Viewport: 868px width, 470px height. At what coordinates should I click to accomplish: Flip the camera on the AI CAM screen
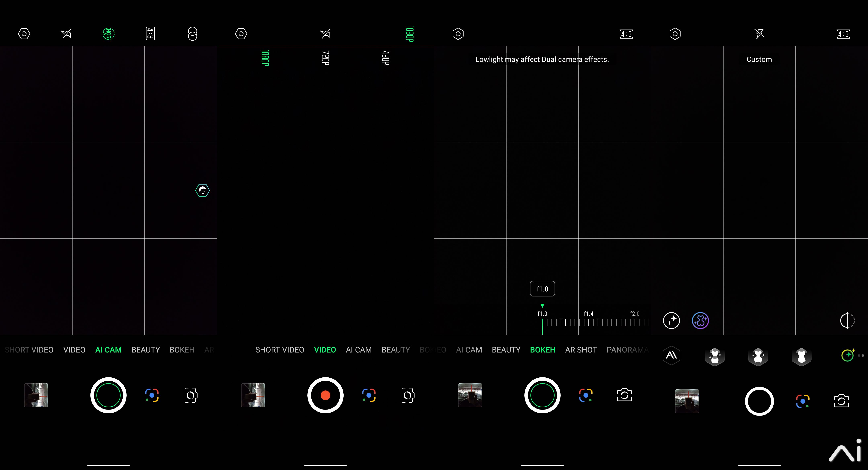coord(191,395)
